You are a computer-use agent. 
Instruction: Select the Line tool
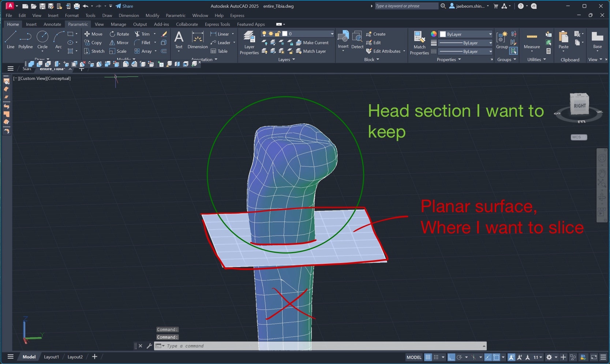[10, 40]
